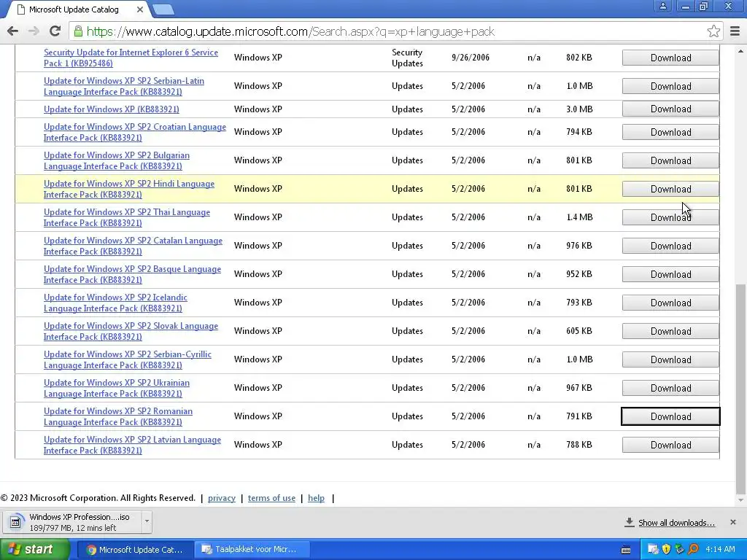Open the Romanian Language Interface Pack link
Viewport: 747px width, 560px height.
click(x=118, y=416)
